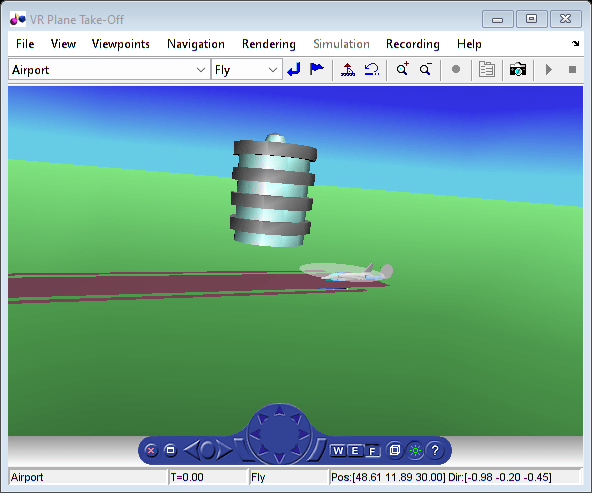Open the Fly navigation mode dropdown
This screenshot has width=592, height=493.
[x=247, y=69]
